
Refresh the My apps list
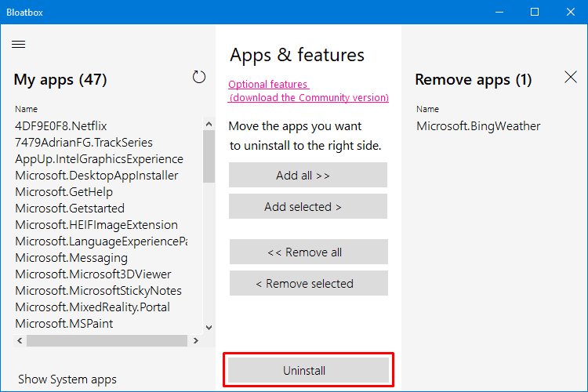199,78
